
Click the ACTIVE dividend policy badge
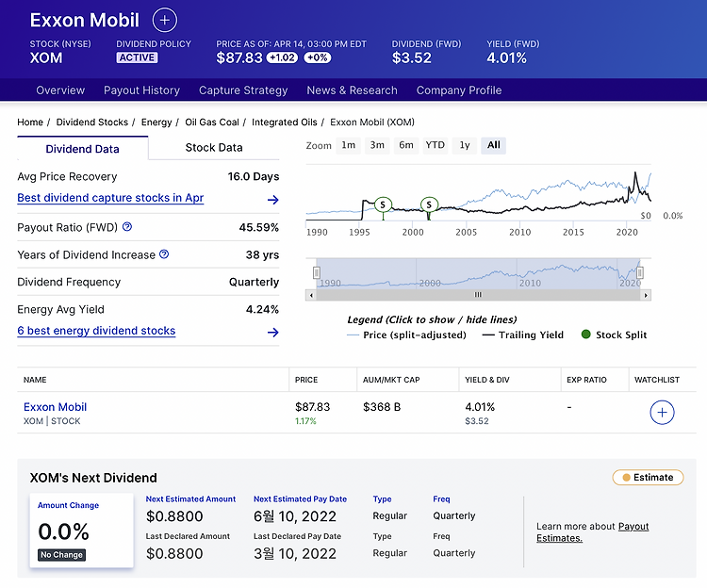(137, 57)
